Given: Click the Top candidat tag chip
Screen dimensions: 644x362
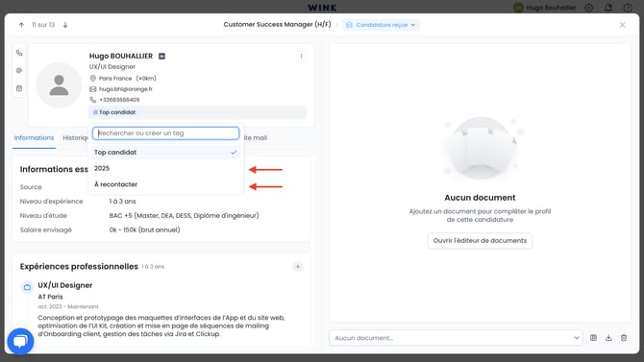Looking at the screenshot, I should click(114, 112).
